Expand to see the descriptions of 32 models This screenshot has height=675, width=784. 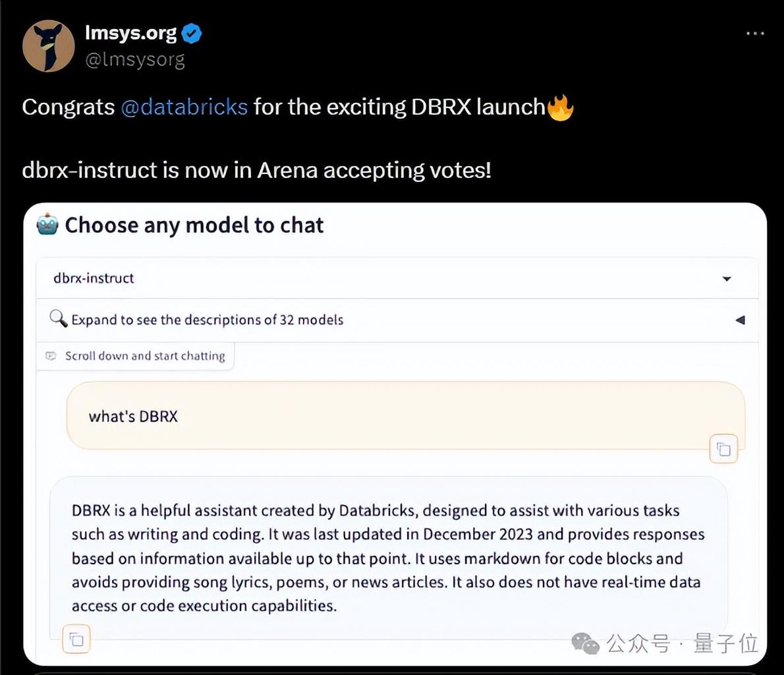pos(208,320)
